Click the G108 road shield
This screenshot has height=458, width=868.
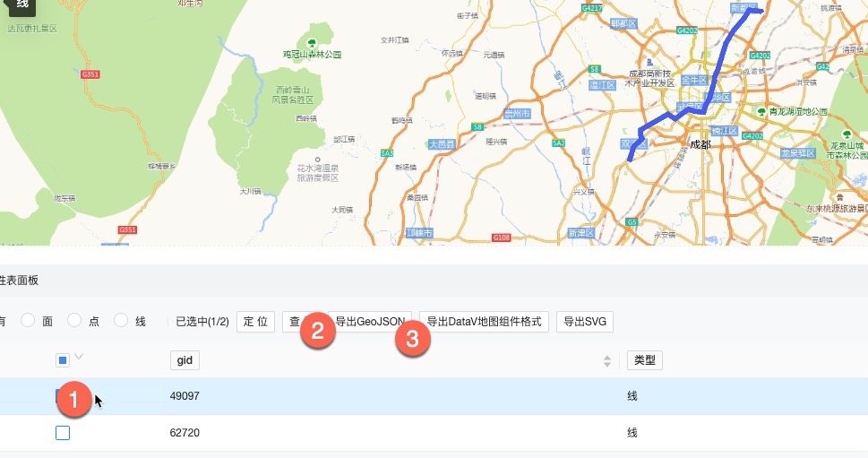501,238
